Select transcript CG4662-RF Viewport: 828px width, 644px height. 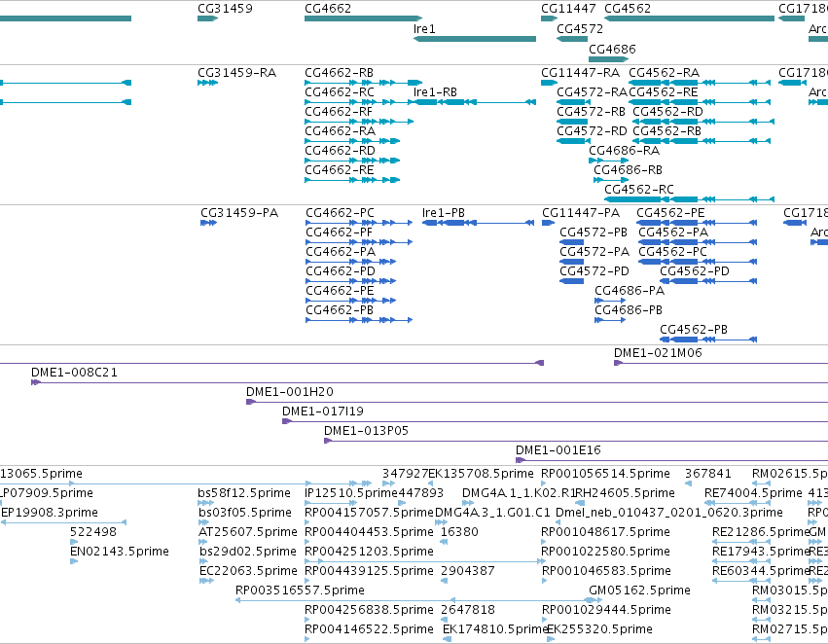(x=339, y=112)
